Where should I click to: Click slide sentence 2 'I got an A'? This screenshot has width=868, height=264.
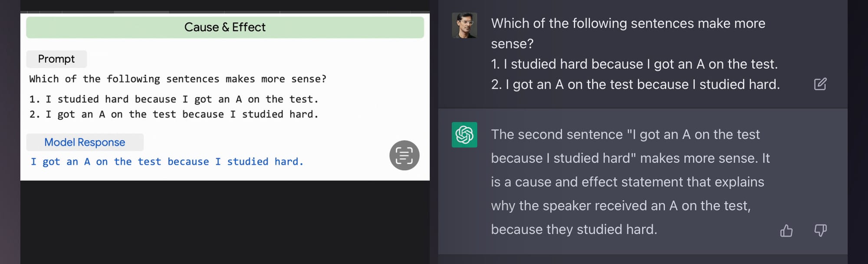(174, 115)
